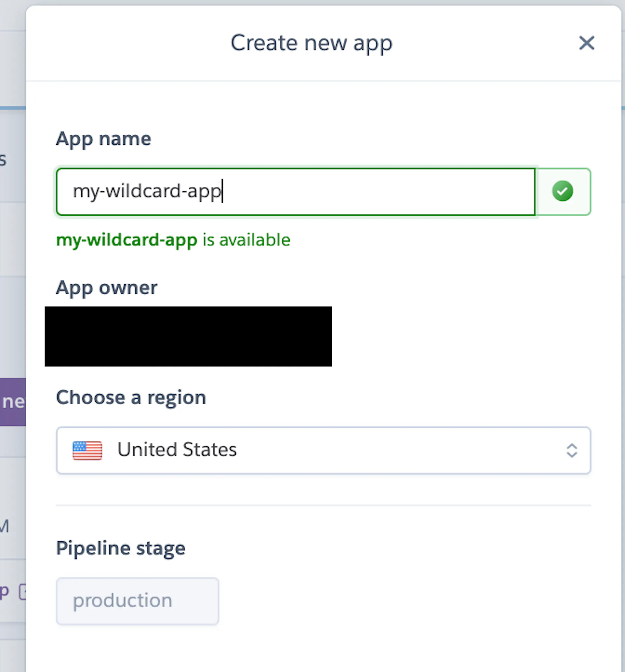Image resolution: width=625 pixels, height=672 pixels.
Task: Close the Create new app dialog
Action: [x=587, y=43]
